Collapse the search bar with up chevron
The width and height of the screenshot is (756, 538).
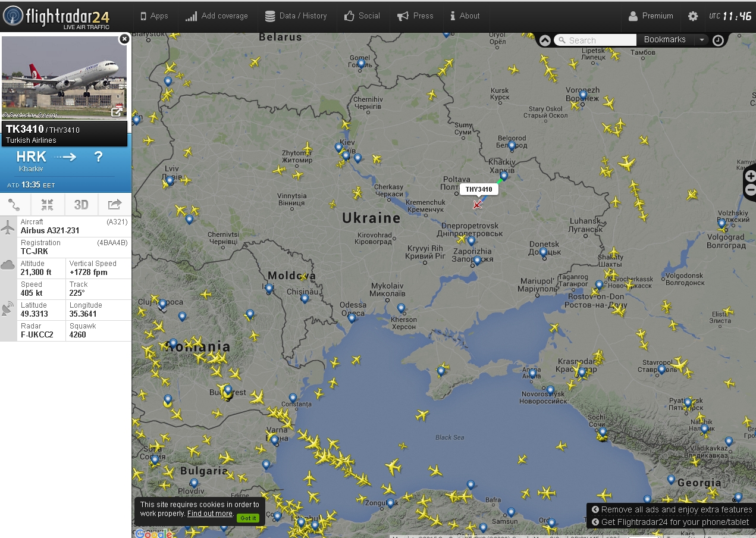click(545, 40)
